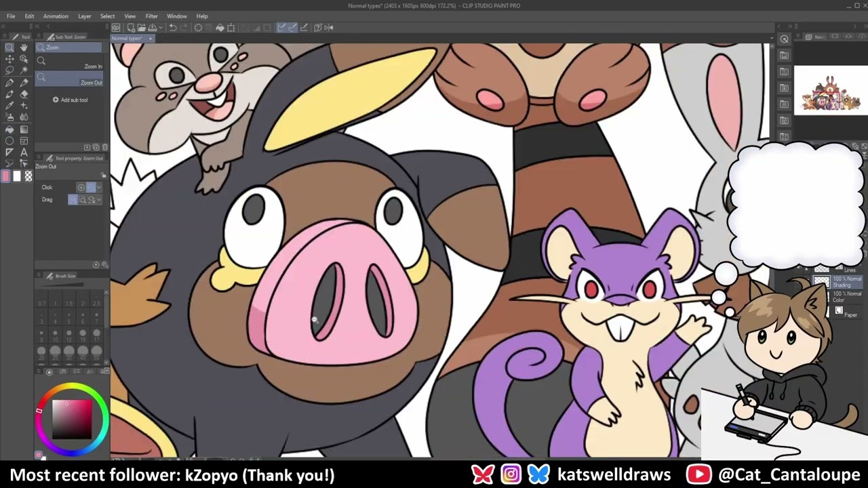Viewport: 868px width, 488px height.
Task: Open tool property wrench settings
Action: pyautogui.click(x=105, y=264)
